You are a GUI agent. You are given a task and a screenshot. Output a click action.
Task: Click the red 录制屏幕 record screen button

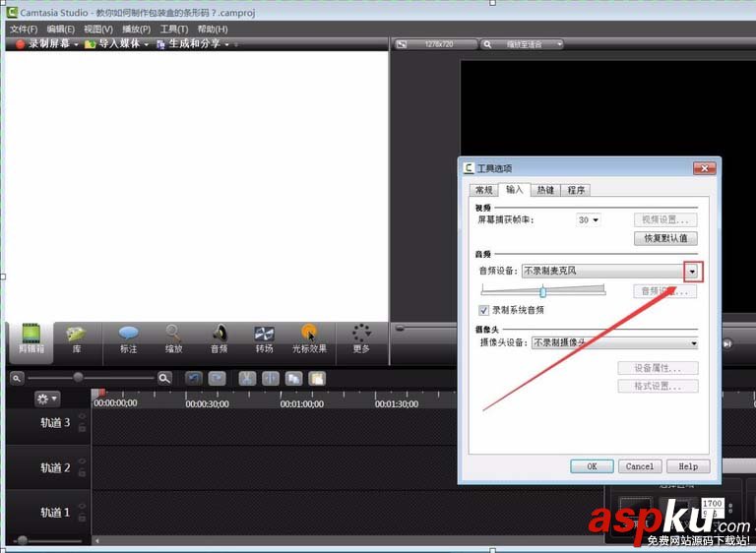click(x=42, y=44)
